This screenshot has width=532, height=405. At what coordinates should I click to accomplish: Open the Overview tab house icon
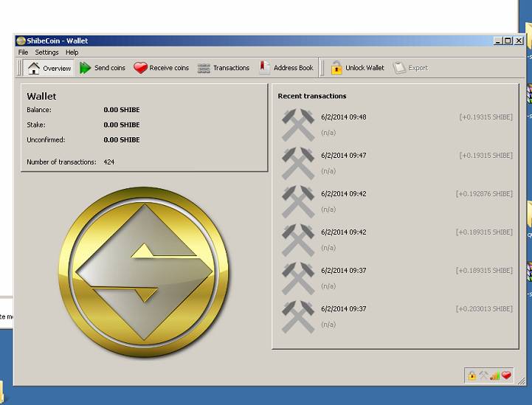[34, 68]
